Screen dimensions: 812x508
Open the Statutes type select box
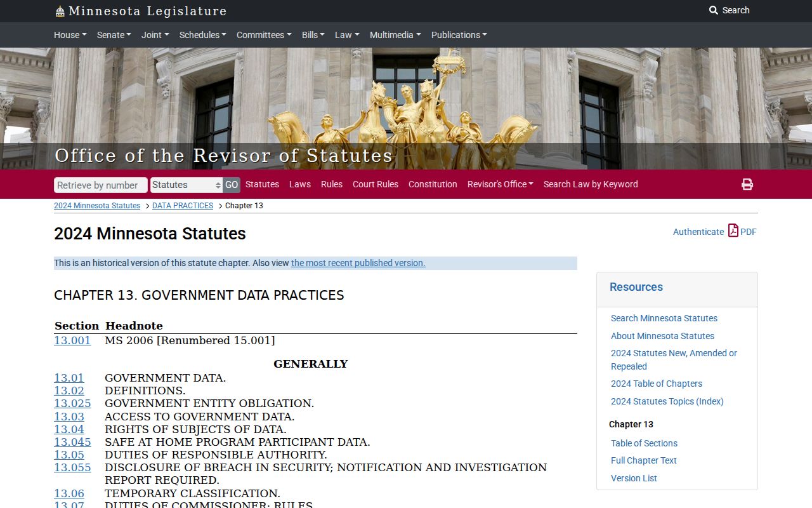click(x=187, y=185)
